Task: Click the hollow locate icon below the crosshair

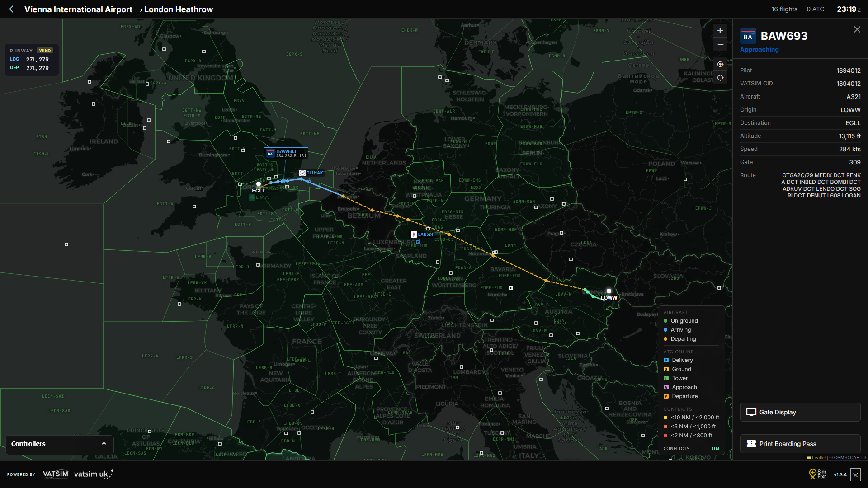Action: coord(720,78)
